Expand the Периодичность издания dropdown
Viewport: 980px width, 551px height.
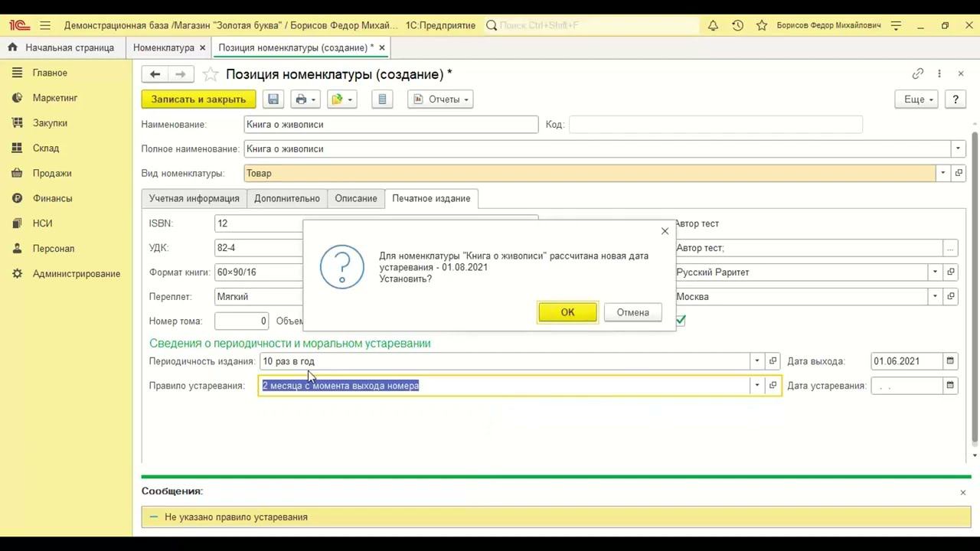coord(757,361)
